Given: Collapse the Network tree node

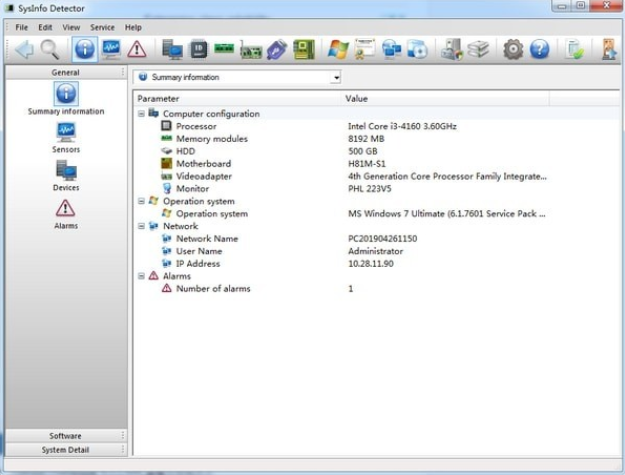Looking at the screenshot, I should [141, 226].
